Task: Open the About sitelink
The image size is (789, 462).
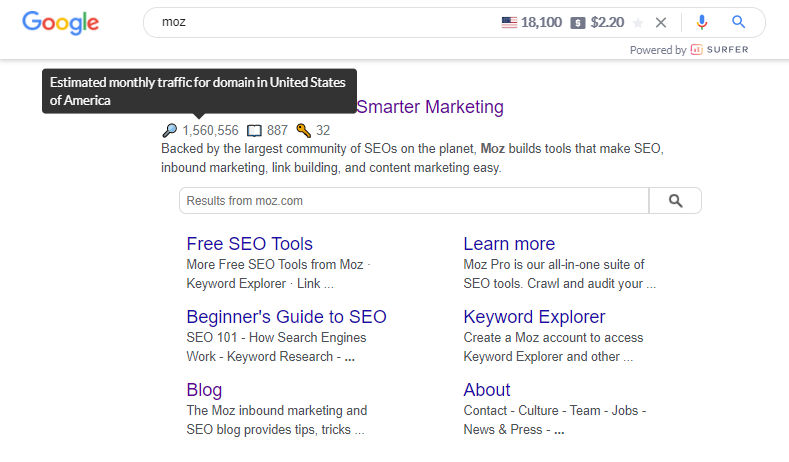Action: pyautogui.click(x=487, y=390)
